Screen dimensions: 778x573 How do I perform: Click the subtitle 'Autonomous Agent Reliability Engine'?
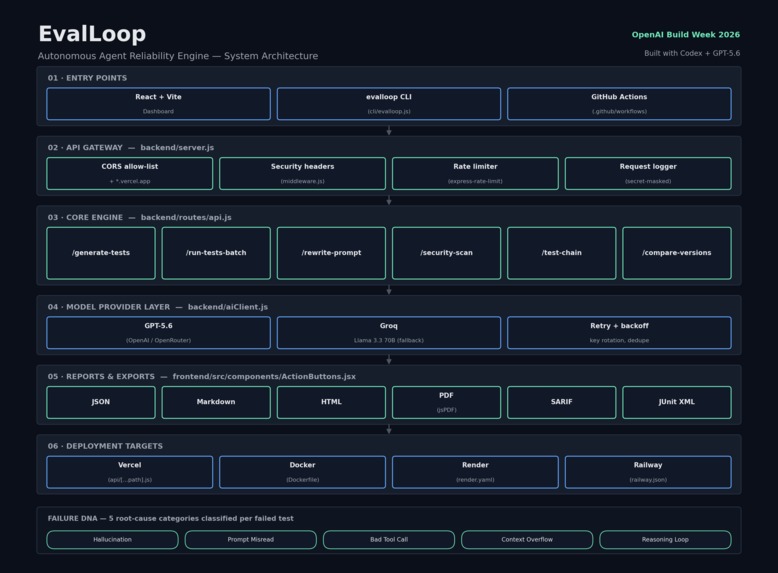(x=123, y=56)
